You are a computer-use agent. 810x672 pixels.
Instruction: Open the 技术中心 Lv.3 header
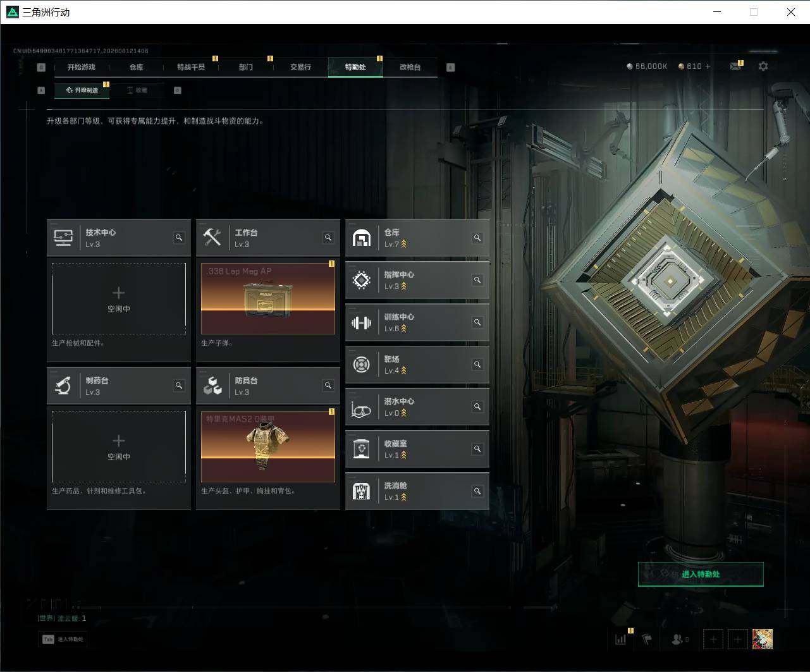[119, 238]
